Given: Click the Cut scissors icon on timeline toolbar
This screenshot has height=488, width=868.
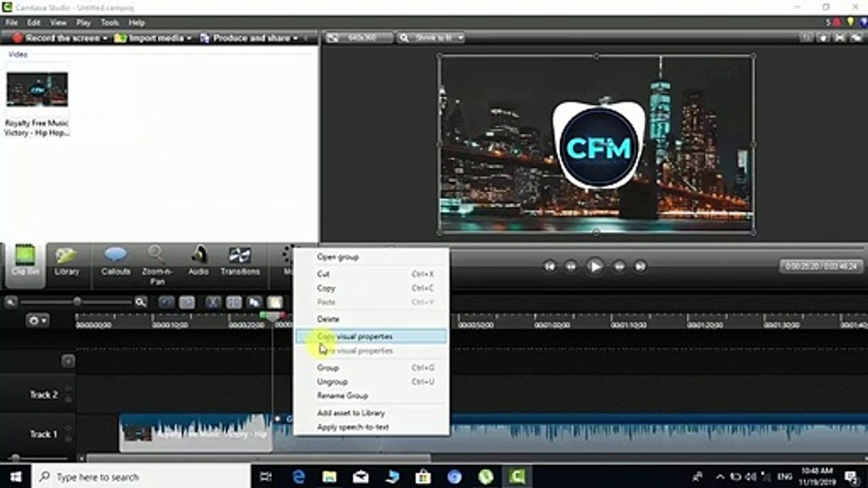Looking at the screenshot, I should (213, 302).
